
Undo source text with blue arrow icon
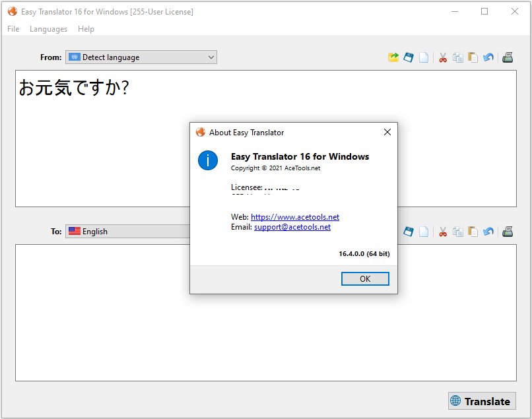(x=488, y=57)
